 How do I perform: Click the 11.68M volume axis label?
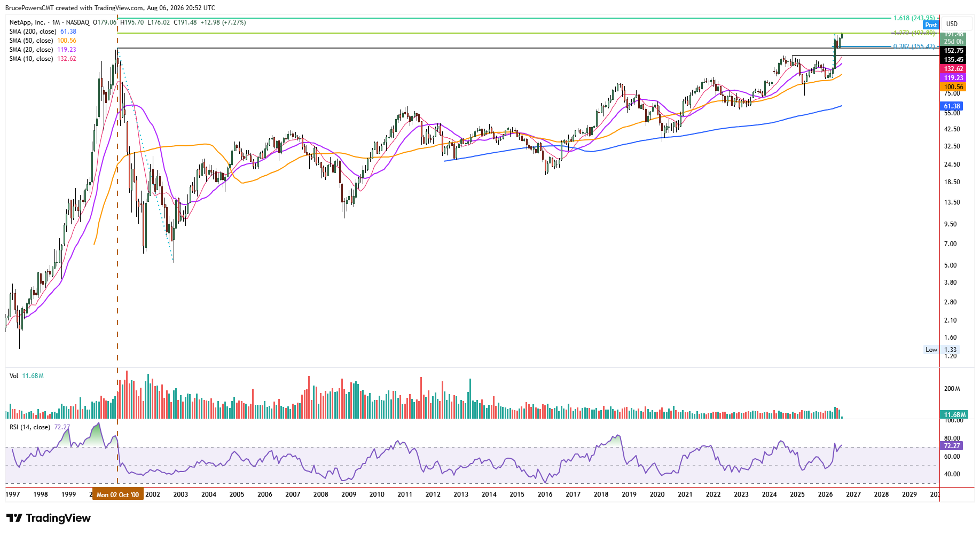click(x=954, y=415)
